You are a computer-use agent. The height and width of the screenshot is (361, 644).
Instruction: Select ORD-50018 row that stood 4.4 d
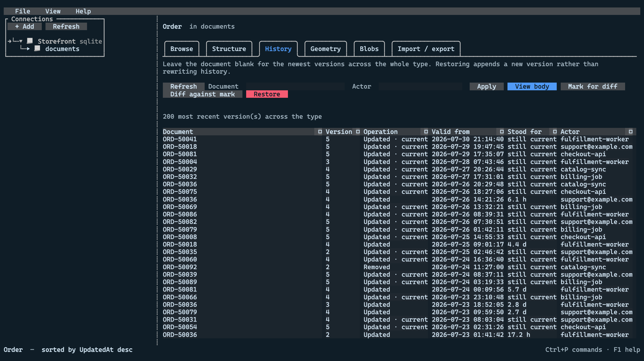(x=399, y=244)
